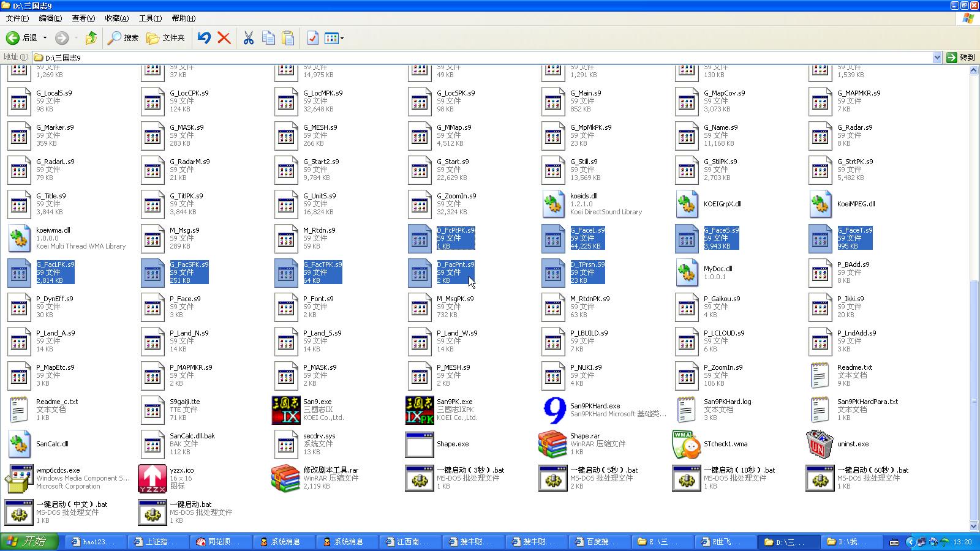Click the 开始 Start button
The height and width of the screenshot is (551, 980).
29,541
